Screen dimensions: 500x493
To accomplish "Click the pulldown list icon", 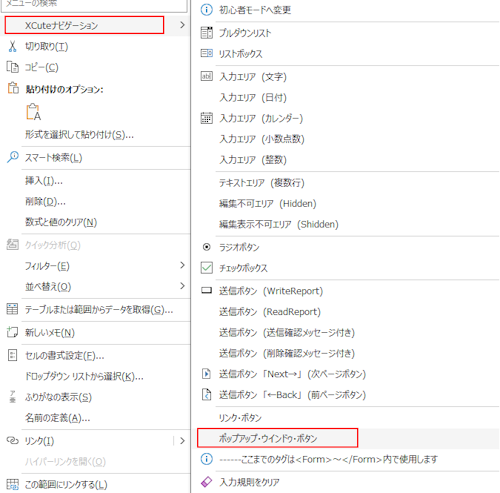I will point(206,33).
